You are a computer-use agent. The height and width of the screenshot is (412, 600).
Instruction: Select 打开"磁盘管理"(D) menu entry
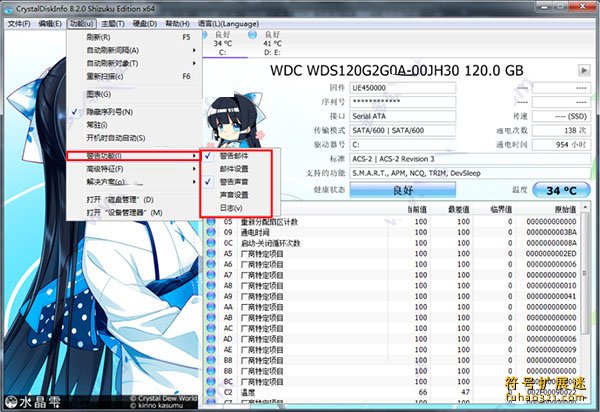(x=134, y=200)
